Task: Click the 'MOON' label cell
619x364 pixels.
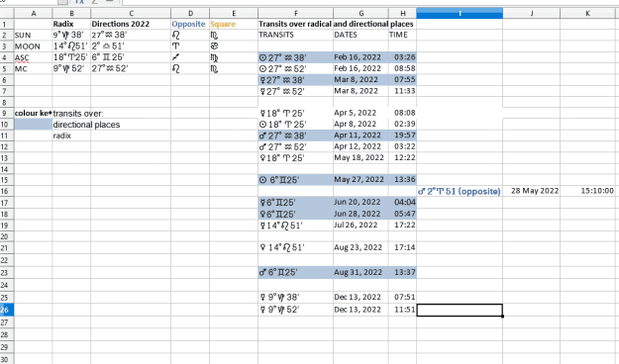Action: pos(33,46)
